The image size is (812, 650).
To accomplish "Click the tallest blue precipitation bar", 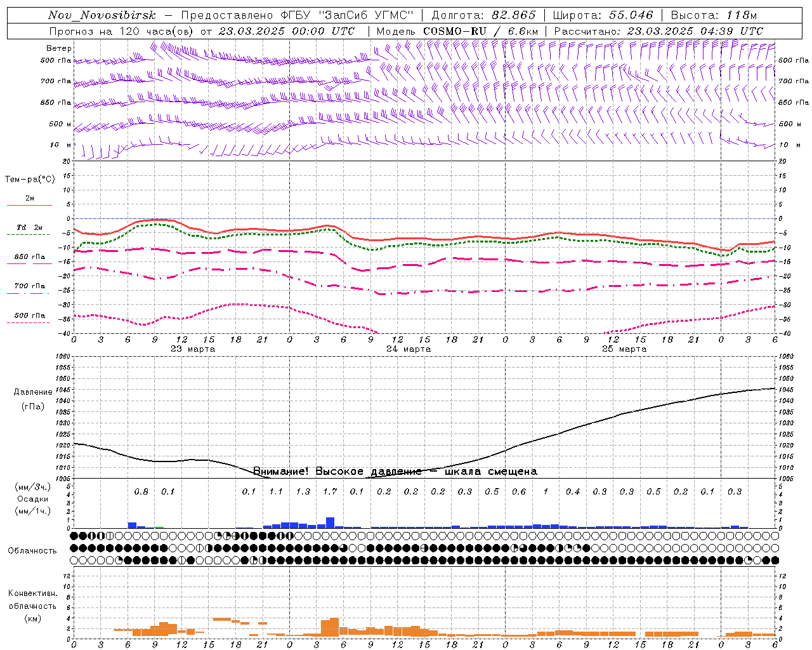I will point(330,522).
